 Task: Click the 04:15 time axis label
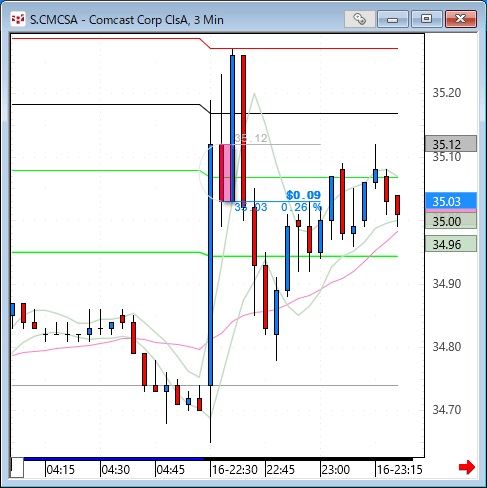(60, 470)
